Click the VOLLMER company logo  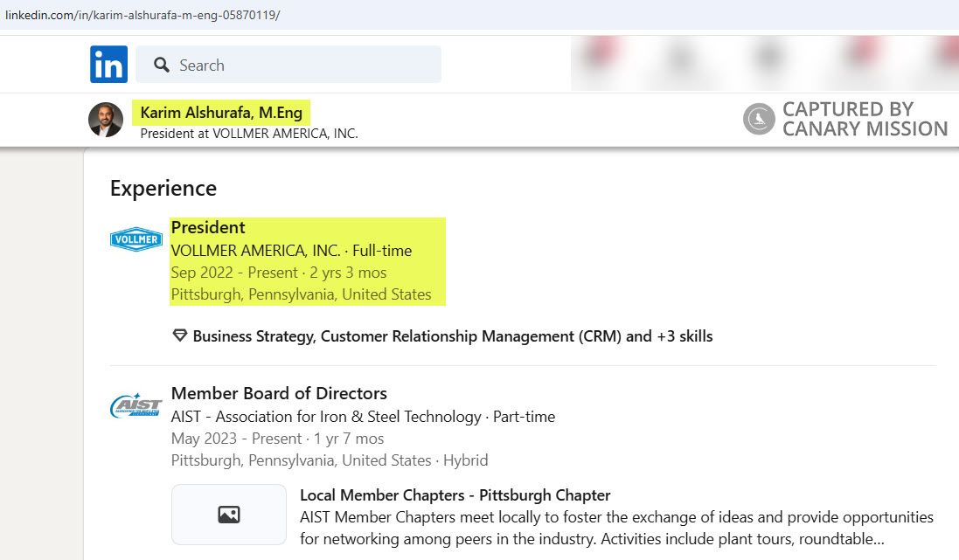pyautogui.click(x=136, y=239)
